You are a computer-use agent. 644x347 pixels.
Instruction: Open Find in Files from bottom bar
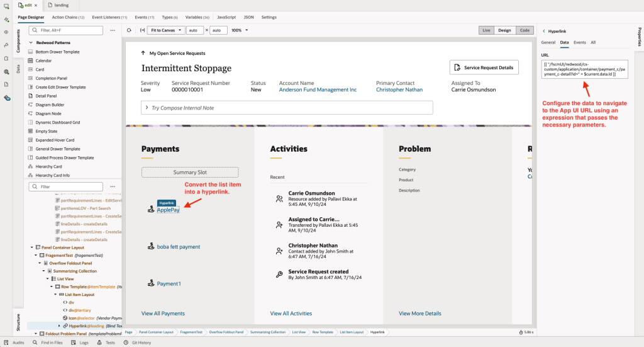(x=47, y=343)
